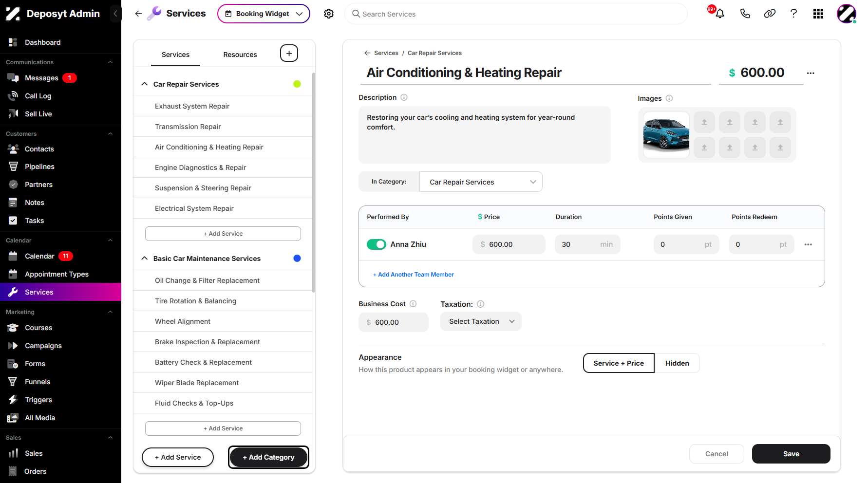Viewport: 868px width, 483px height.
Task: Open the In Category dropdown
Action: click(x=481, y=182)
